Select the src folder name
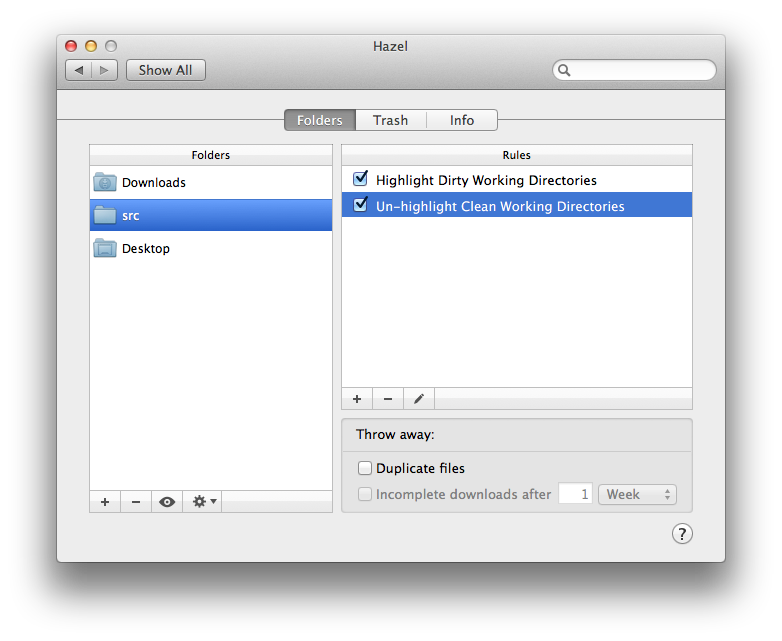This screenshot has width=782, height=641. [131, 215]
